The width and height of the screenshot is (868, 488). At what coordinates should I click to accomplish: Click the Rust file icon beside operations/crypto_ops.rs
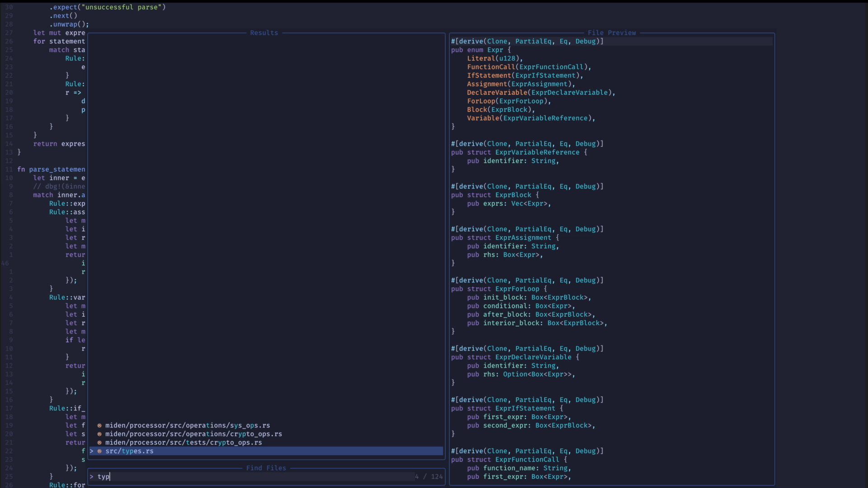tap(99, 434)
